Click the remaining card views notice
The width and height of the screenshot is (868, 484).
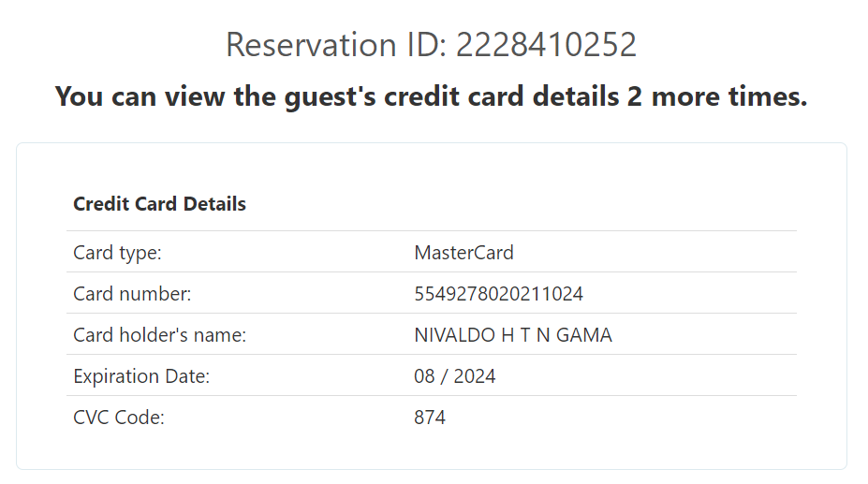point(431,95)
